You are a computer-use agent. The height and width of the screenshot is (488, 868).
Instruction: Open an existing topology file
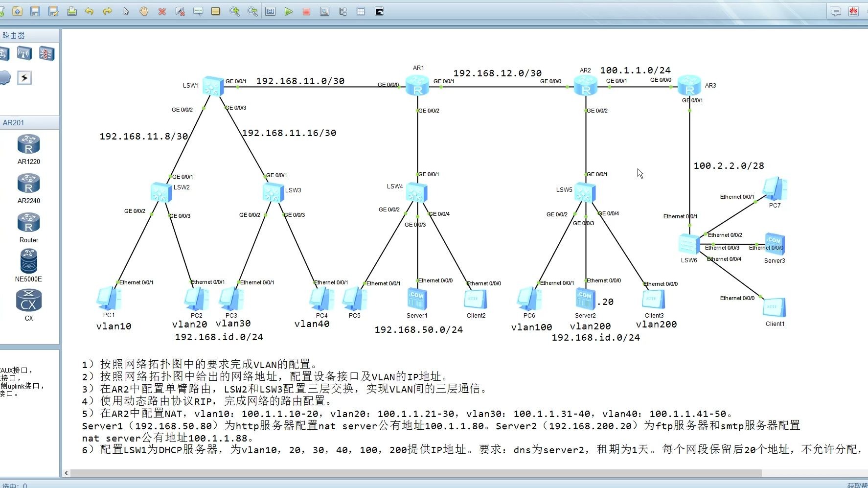(16, 11)
